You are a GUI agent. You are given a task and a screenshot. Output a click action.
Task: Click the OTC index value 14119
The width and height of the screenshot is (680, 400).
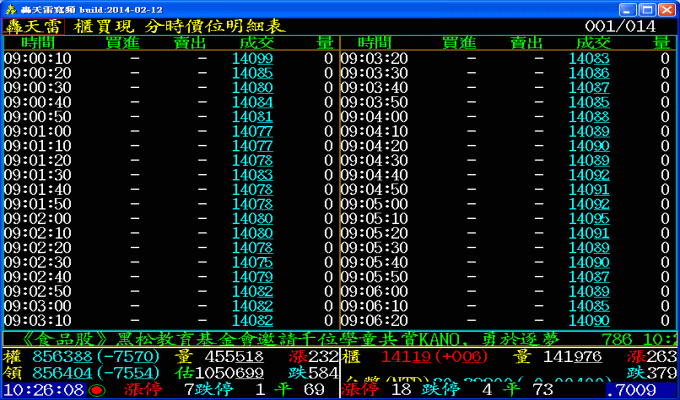click(406, 357)
